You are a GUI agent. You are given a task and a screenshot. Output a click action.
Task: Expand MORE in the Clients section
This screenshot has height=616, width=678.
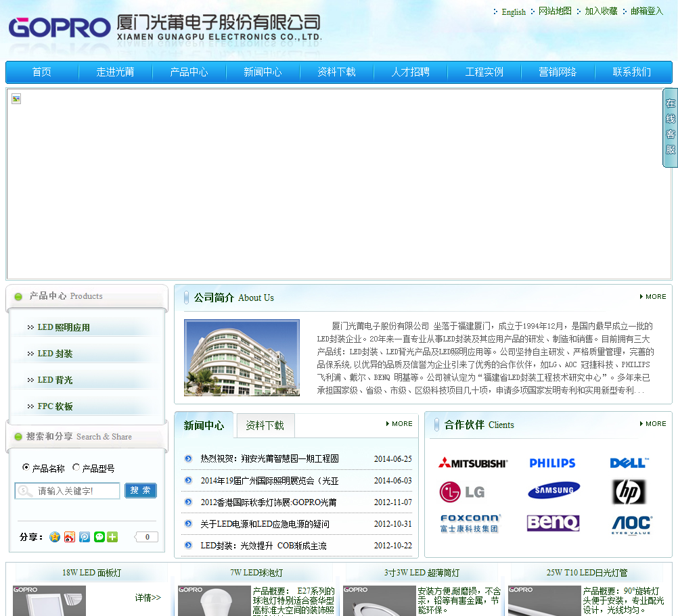coord(653,424)
